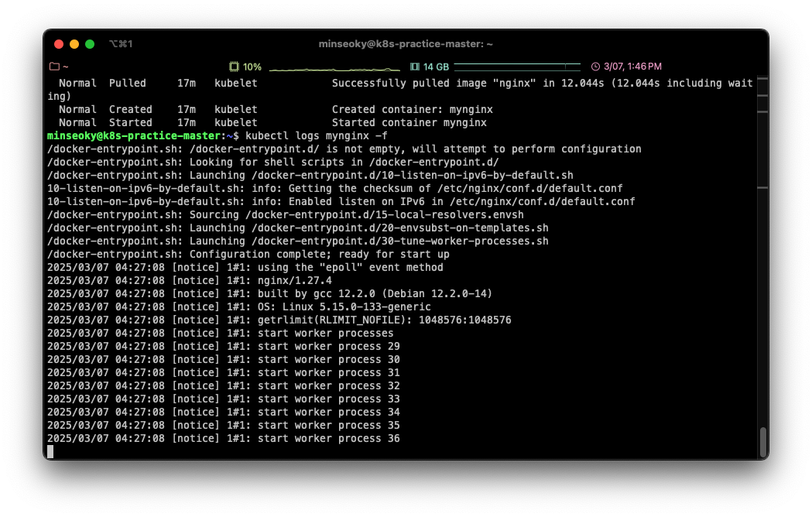Click the yellow minimize window button
Image resolution: width=812 pixels, height=517 pixels.
point(74,44)
